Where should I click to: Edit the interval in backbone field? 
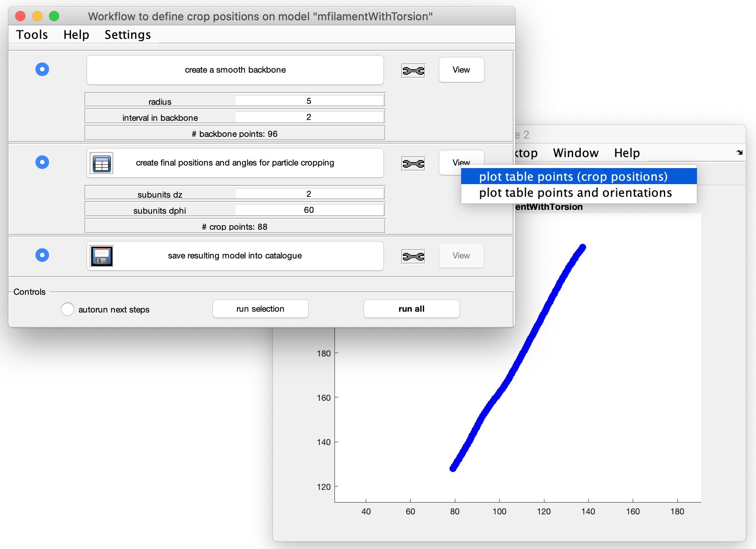coord(309,117)
